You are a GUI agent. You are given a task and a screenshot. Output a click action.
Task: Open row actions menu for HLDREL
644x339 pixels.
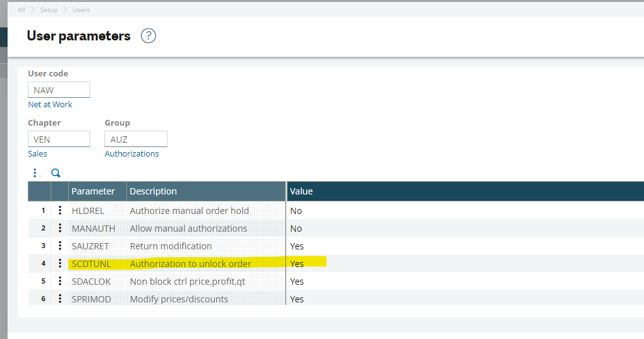[60, 211]
